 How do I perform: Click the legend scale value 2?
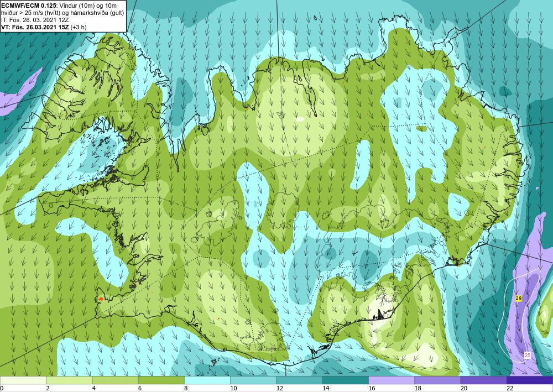pos(48,388)
